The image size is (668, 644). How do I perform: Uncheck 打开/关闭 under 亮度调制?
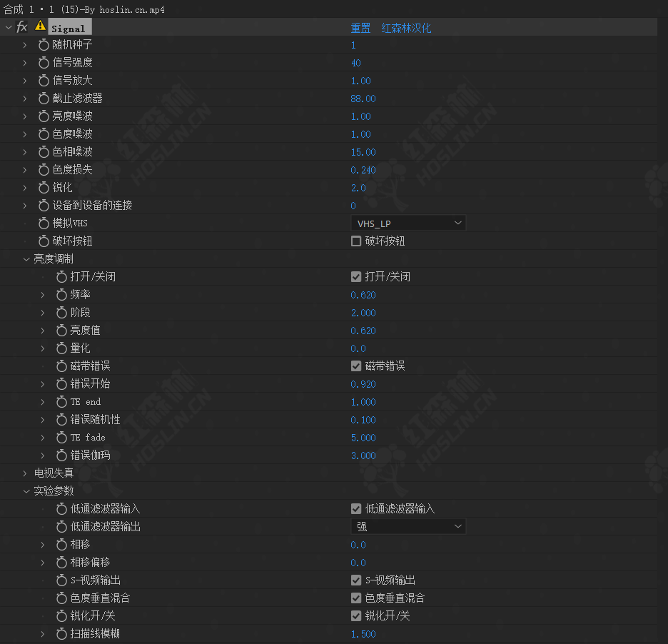tap(356, 277)
